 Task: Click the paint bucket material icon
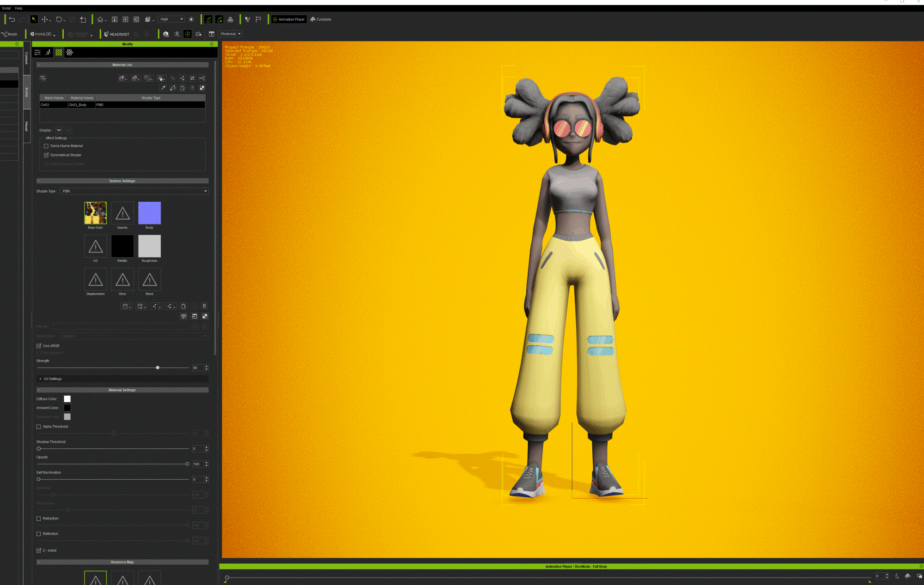pos(173,88)
